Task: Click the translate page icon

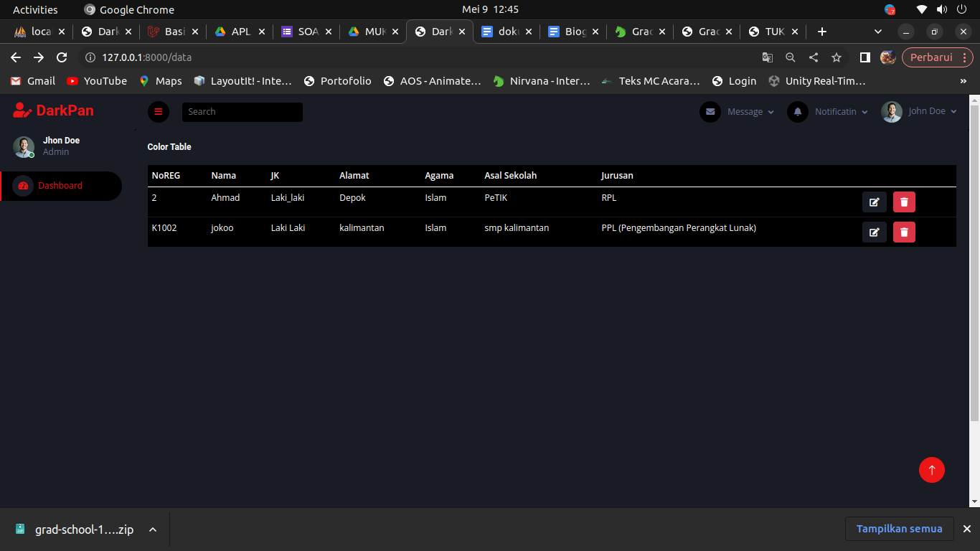Action: (x=768, y=57)
